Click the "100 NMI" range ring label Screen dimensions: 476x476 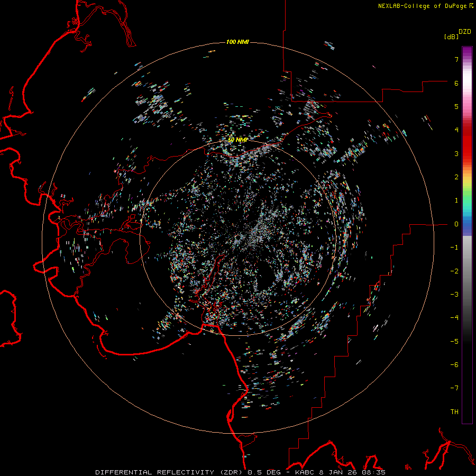pos(237,42)
